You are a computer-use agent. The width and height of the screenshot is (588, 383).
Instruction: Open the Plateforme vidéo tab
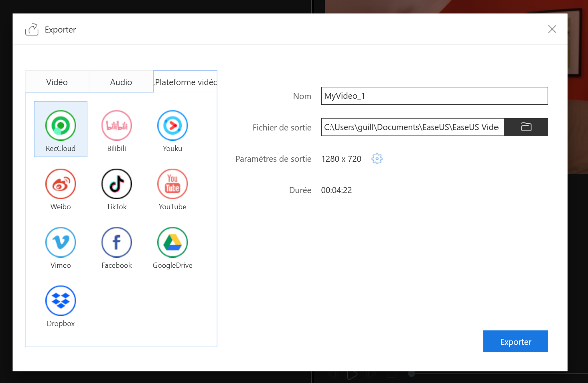(x=185, y=82)
